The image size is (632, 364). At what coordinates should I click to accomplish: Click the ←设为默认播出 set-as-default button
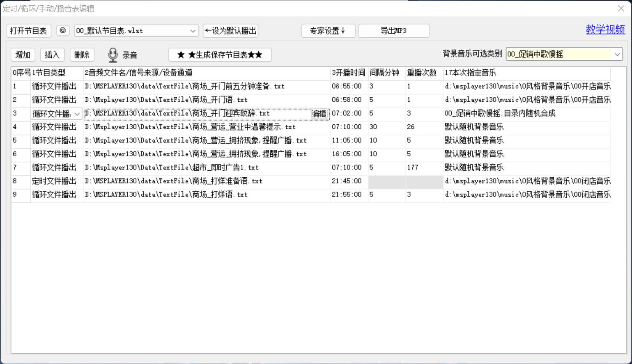230,30
